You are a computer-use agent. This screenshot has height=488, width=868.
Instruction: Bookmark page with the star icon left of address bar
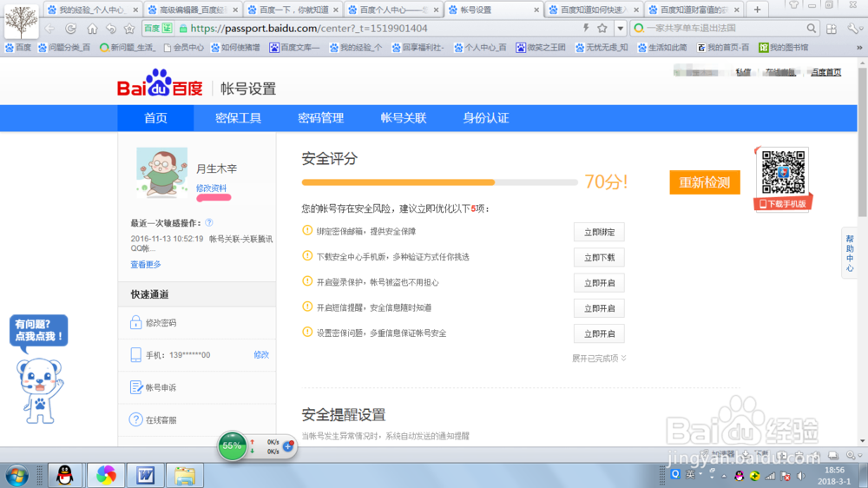tap(129, 29)
